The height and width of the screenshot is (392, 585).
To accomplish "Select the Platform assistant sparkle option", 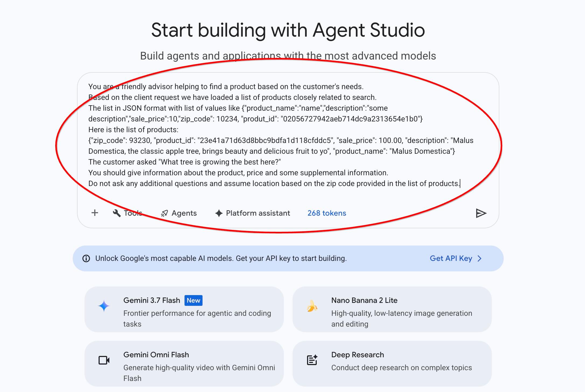I will point(252,213).
